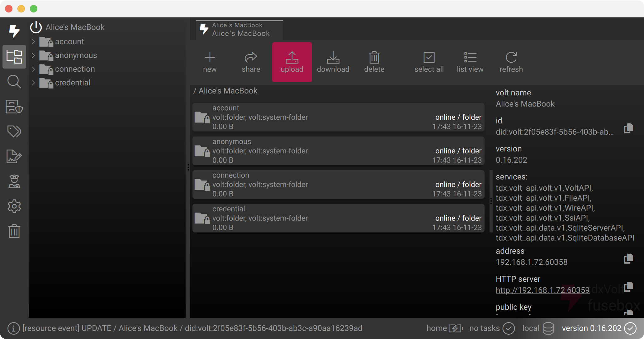The width and height of the screenshot is (644, 339).
Task: Expand the credential tree folder
Action: [x=33, y=83]
